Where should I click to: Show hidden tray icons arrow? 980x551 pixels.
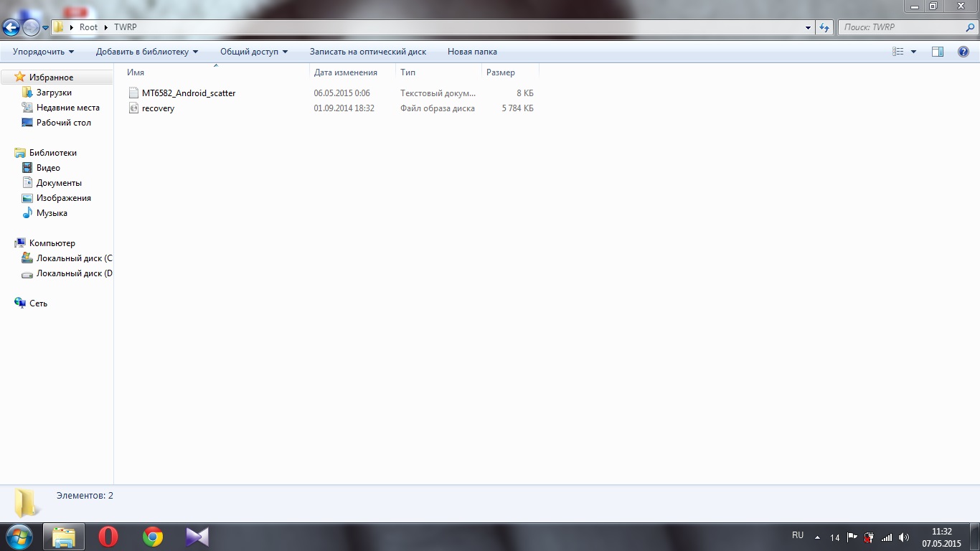coord(817,537)
